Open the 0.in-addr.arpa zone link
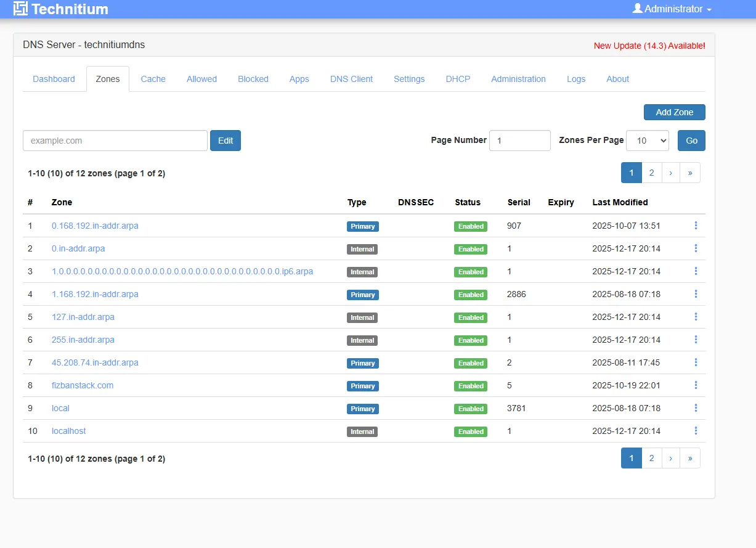756x548 pixels. pos(78,248)
